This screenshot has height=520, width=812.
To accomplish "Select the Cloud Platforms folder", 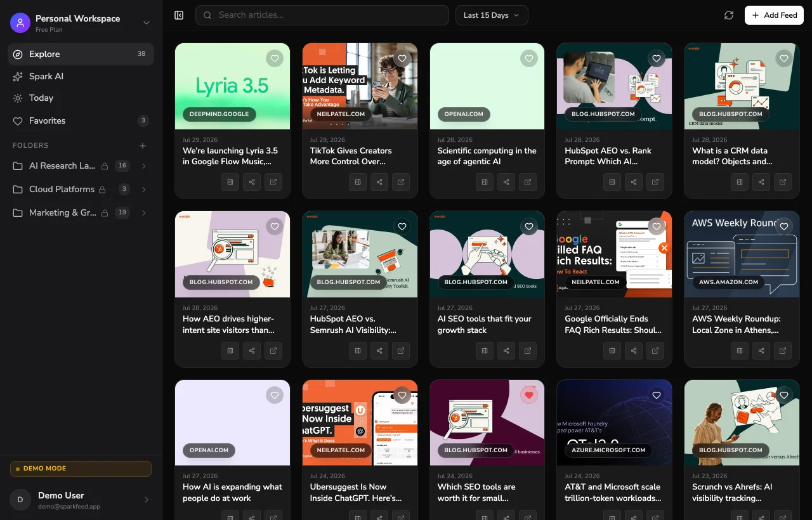I will pos(62,189).
